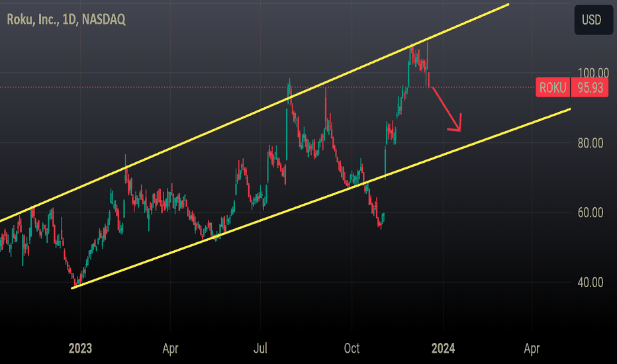Click the 100.00 price axis label
The image size is (617, 364).
click(x=593, y=73)
